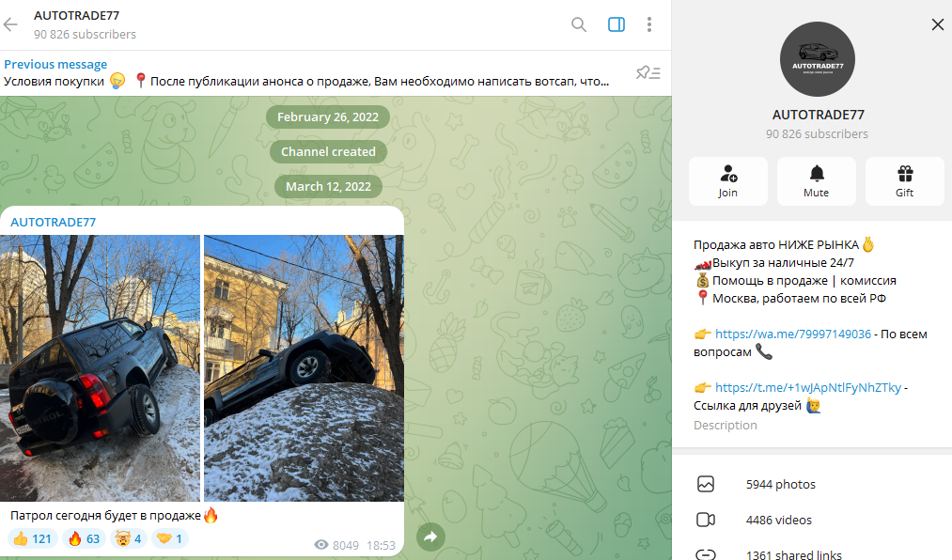Toggle the right info sidebar panel

[616, 24]
